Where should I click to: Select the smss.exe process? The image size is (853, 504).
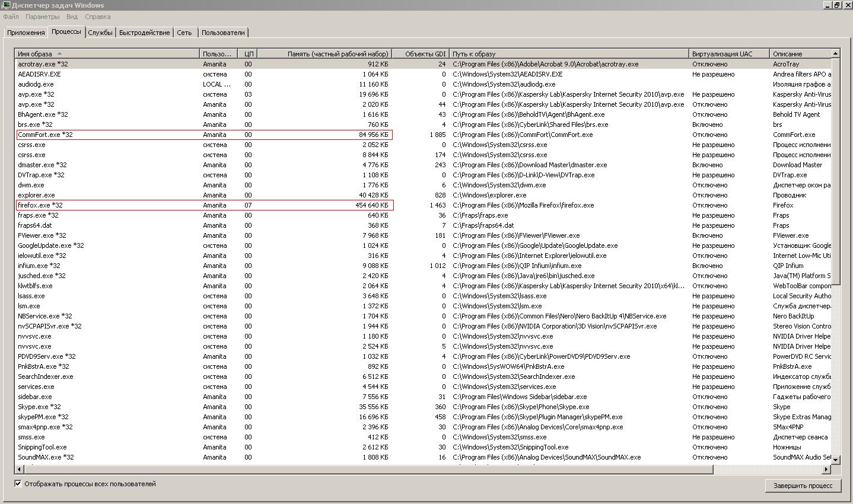click(424, 437)
